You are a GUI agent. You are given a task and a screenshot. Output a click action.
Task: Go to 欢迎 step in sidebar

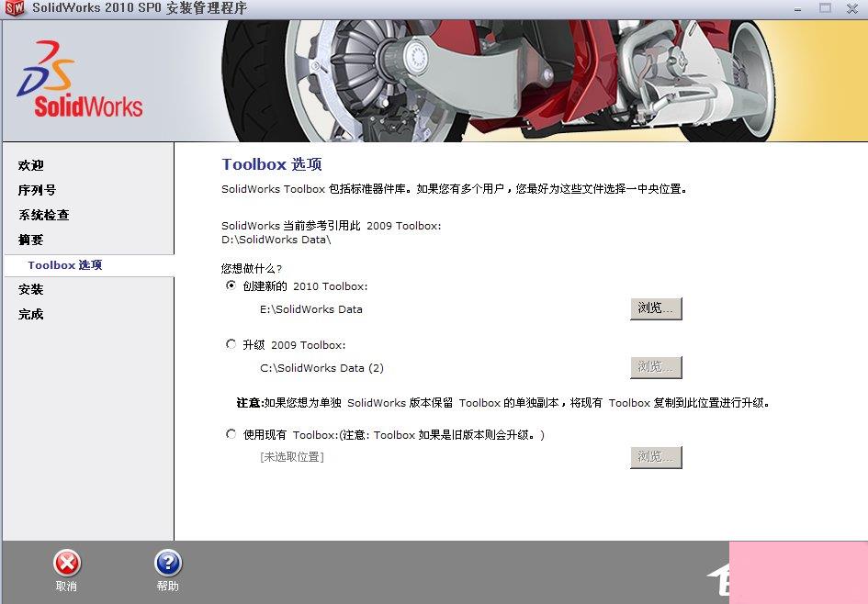point(31,165)
